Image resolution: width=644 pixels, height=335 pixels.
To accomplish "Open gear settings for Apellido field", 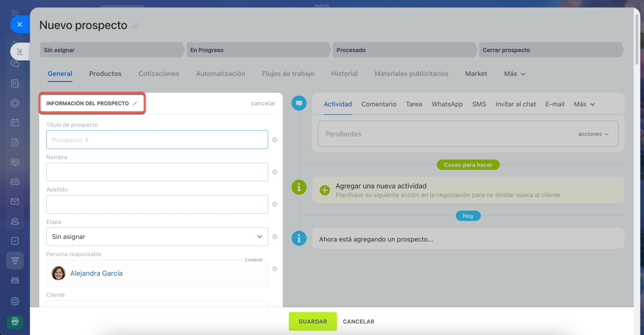I will 275,204.
